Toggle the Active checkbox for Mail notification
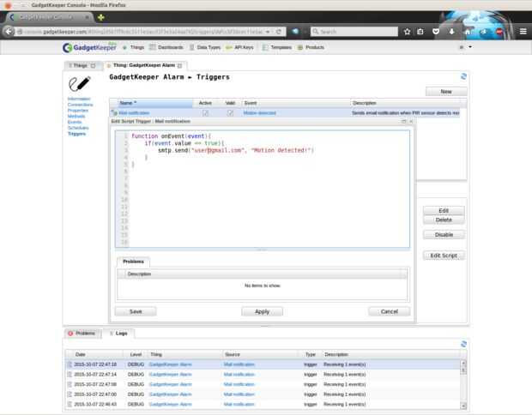This screenshot has height=415, width=532. click(x=205, y=113)
